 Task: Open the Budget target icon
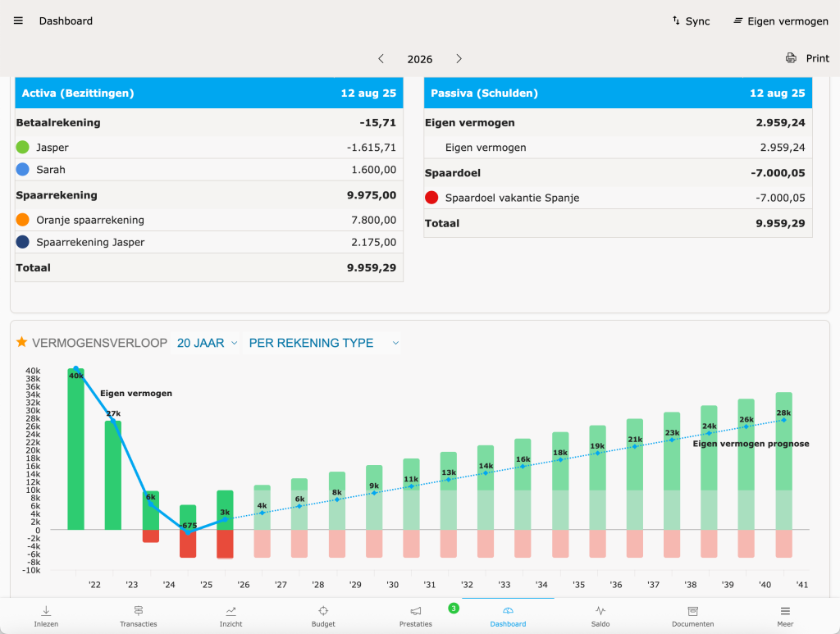pos(323,611)
